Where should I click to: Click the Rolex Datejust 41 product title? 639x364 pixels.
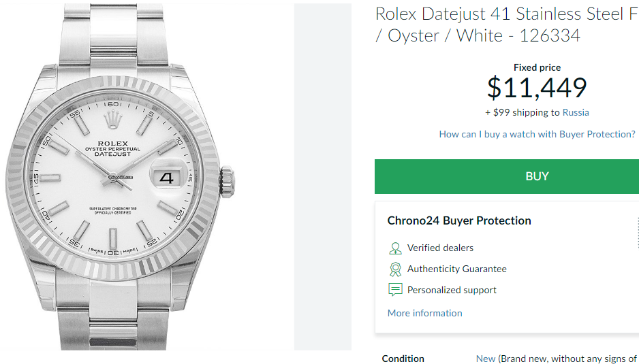click(x=508, y=24)
